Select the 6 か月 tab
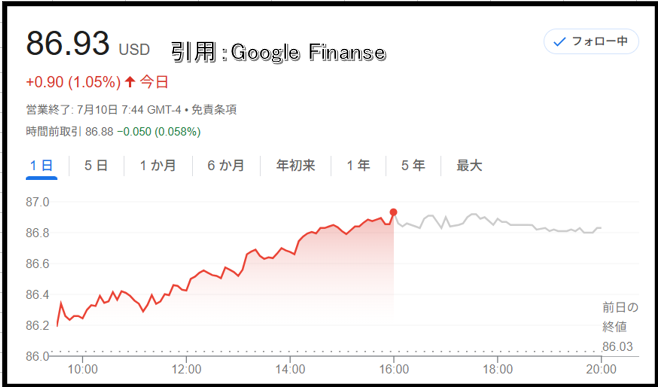Screen dimensions: 658x387 [226, 165]
